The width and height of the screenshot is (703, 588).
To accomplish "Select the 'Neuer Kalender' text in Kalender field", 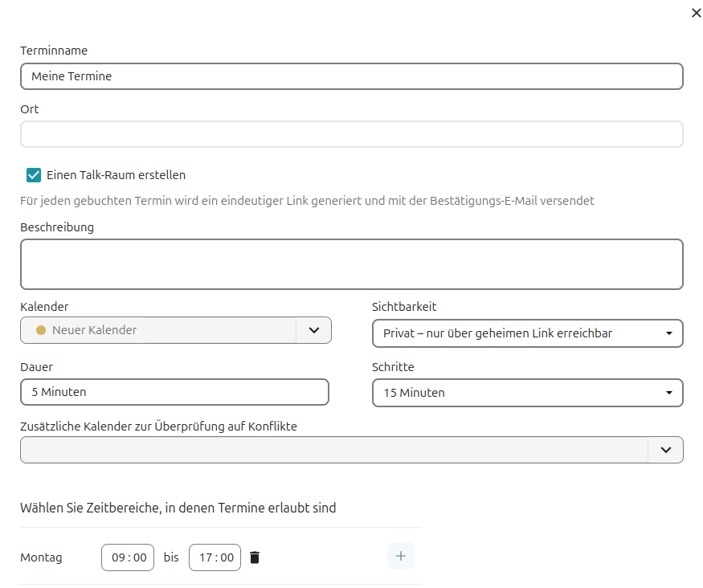I will [94, 330].
